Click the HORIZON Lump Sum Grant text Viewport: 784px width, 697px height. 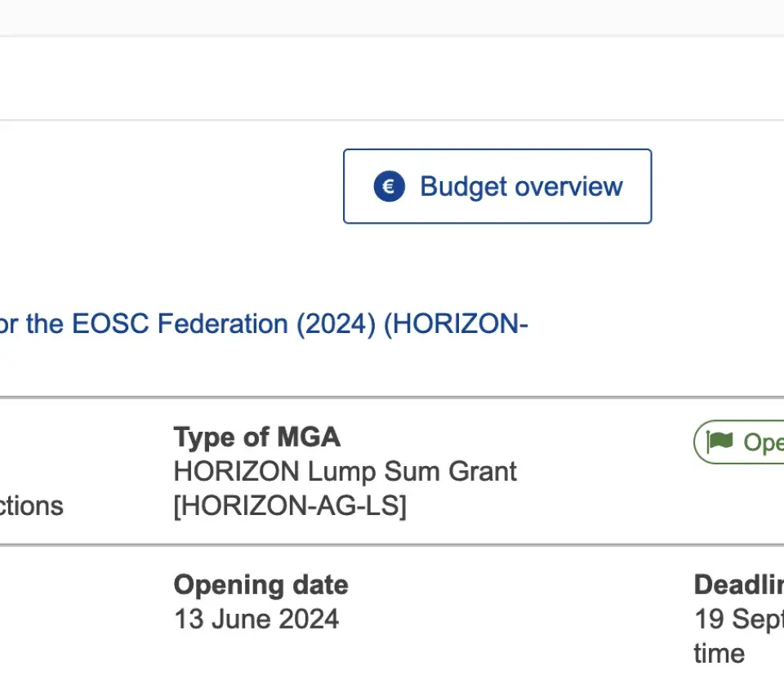tap(345, 471)
